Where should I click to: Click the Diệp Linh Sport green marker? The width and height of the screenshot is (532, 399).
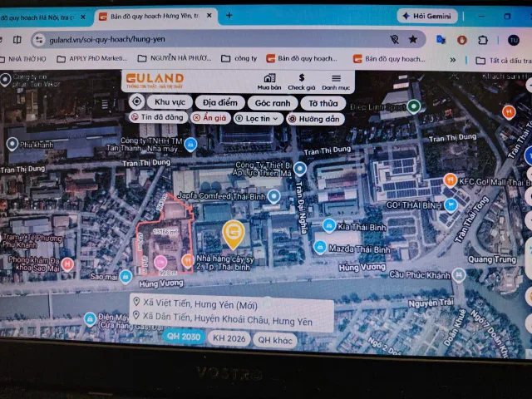point(414,106)
